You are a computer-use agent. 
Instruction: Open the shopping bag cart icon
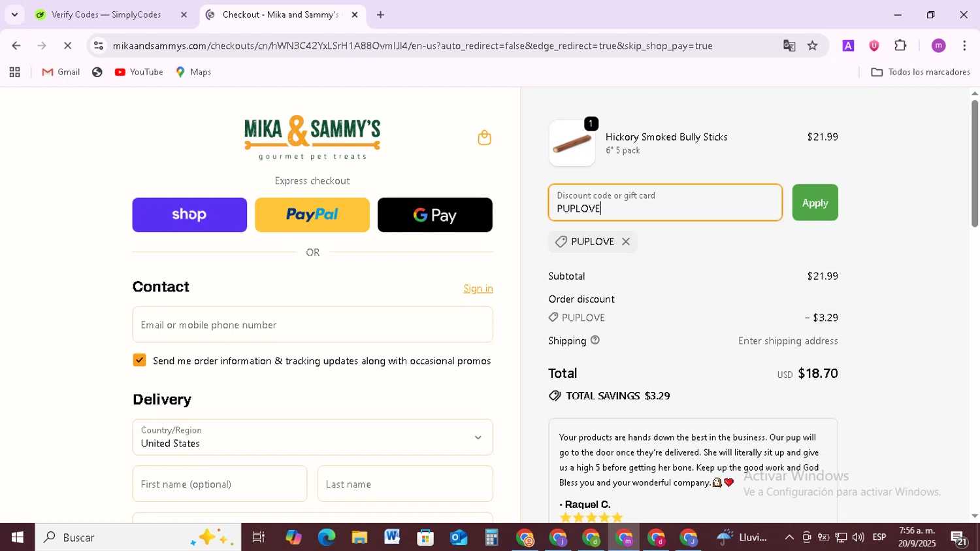pyautogui.click(x=484, y=137)
